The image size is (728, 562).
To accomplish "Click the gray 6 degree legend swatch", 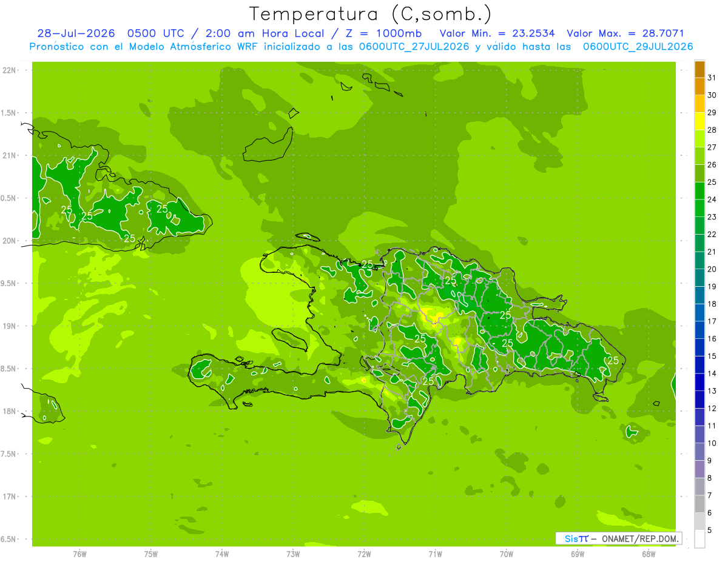I will (699, 504).
